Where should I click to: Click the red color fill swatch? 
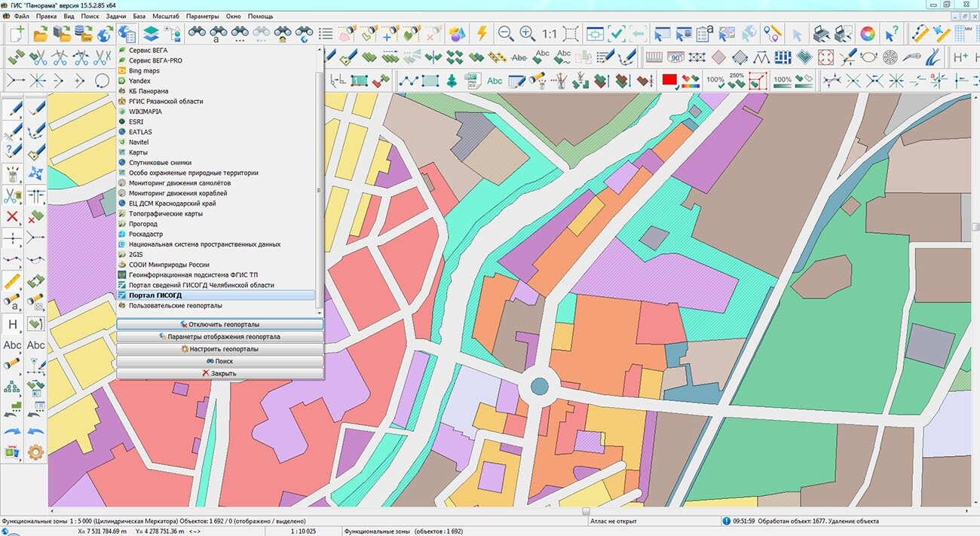click(x=669, y=81)
